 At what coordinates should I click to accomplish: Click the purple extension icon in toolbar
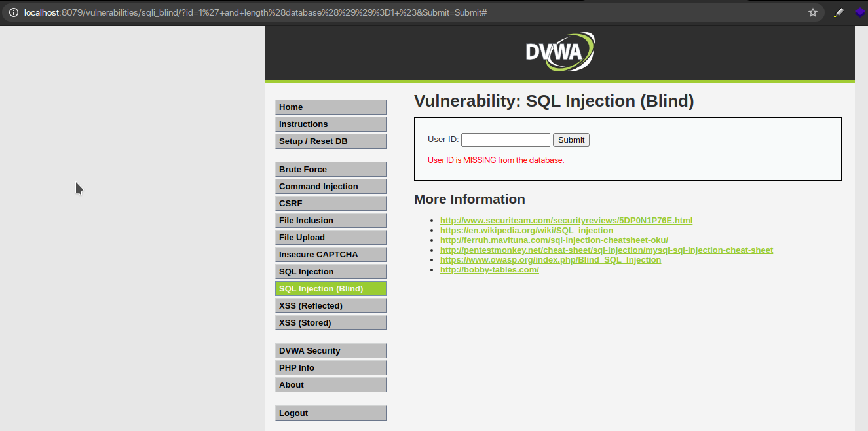tap(860, 12)
